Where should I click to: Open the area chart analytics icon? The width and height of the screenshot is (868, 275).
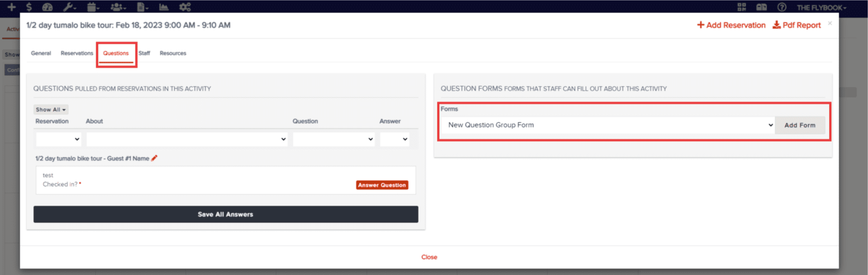(x=164, y=7)
